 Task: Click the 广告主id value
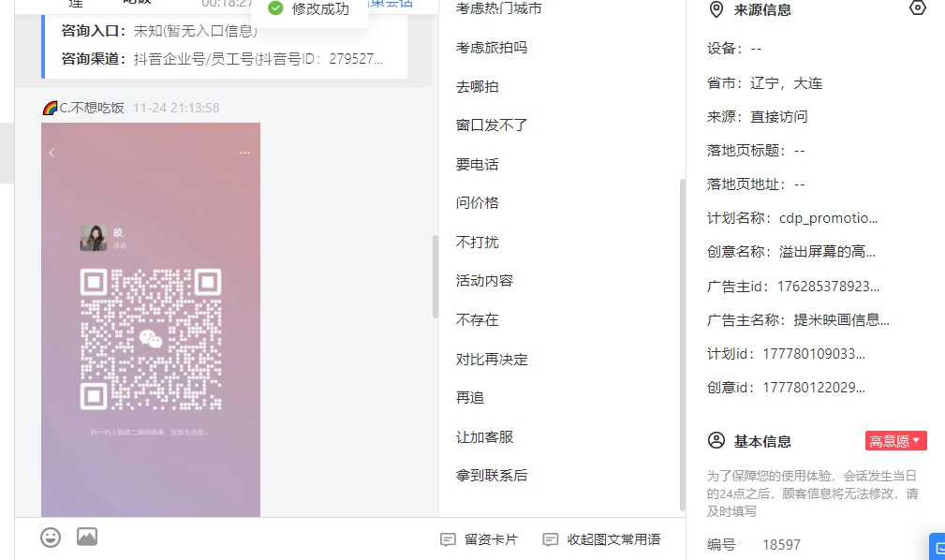[x=828, y=287]
